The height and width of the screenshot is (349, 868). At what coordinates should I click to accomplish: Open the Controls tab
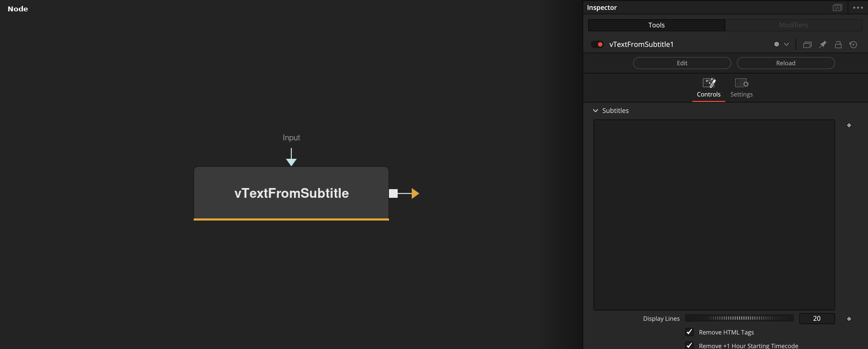pos(709,88)
